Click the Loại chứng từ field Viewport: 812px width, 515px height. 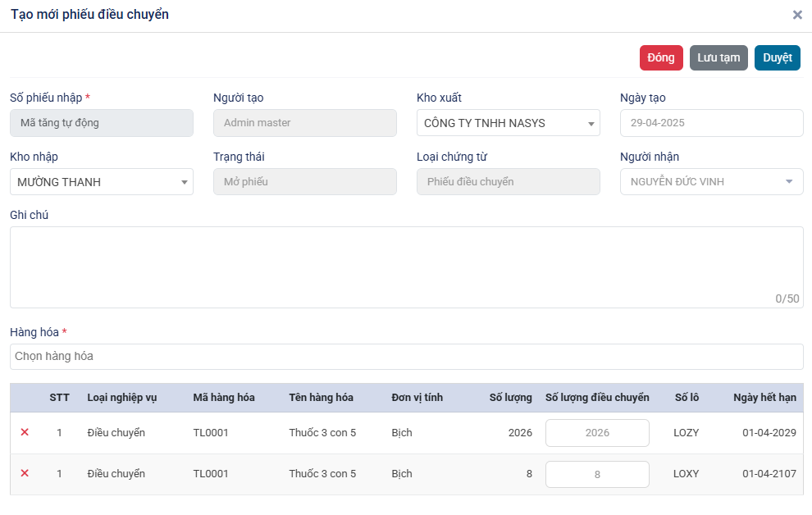[508, 182]
